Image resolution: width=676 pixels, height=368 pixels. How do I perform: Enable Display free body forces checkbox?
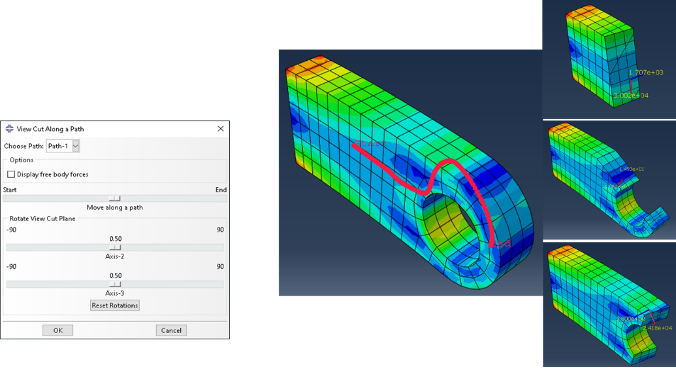(x=11, y=174)
